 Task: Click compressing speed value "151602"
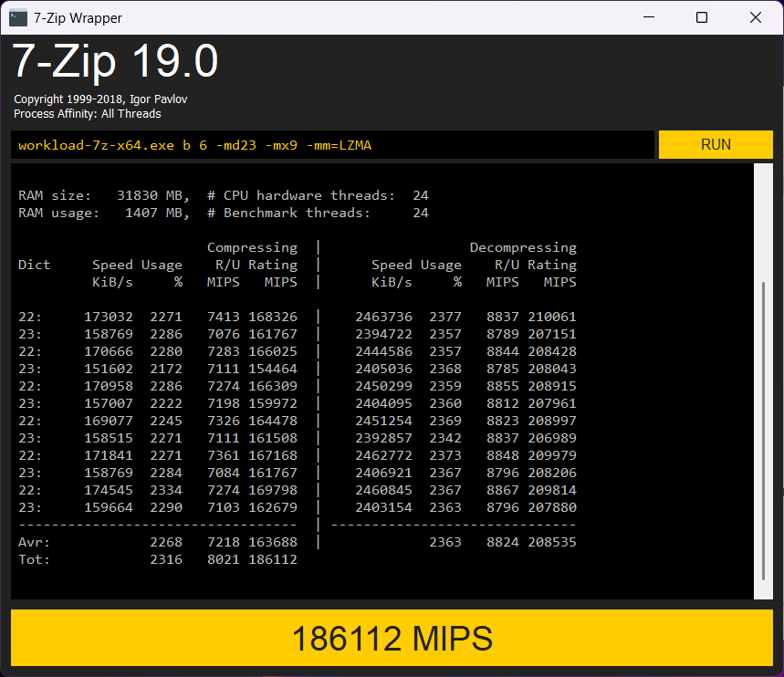(x=109, y=369)
